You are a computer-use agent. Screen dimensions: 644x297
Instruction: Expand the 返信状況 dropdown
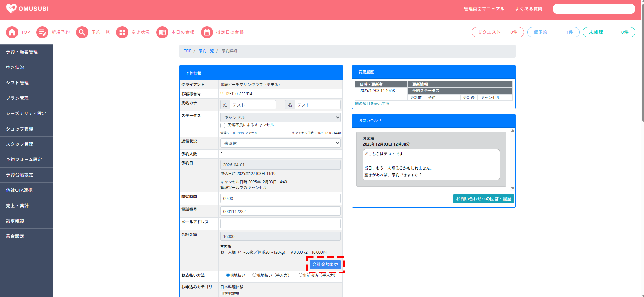tap(280, 143)
